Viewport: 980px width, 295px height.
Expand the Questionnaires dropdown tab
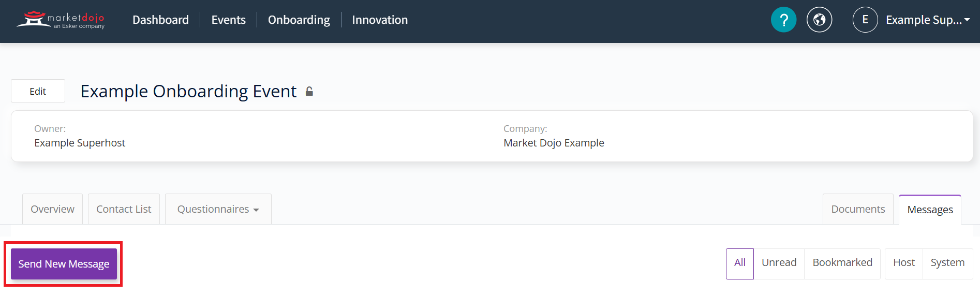click(x=218, y=209)
